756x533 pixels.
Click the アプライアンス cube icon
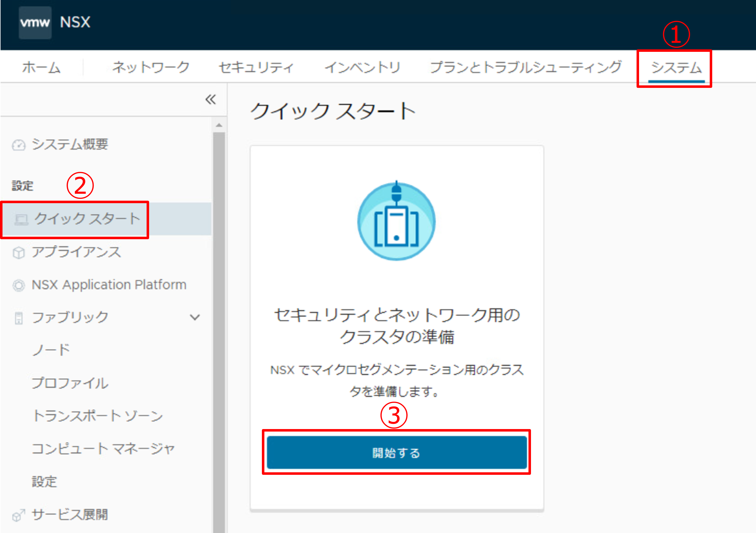[x=19, y=253]
